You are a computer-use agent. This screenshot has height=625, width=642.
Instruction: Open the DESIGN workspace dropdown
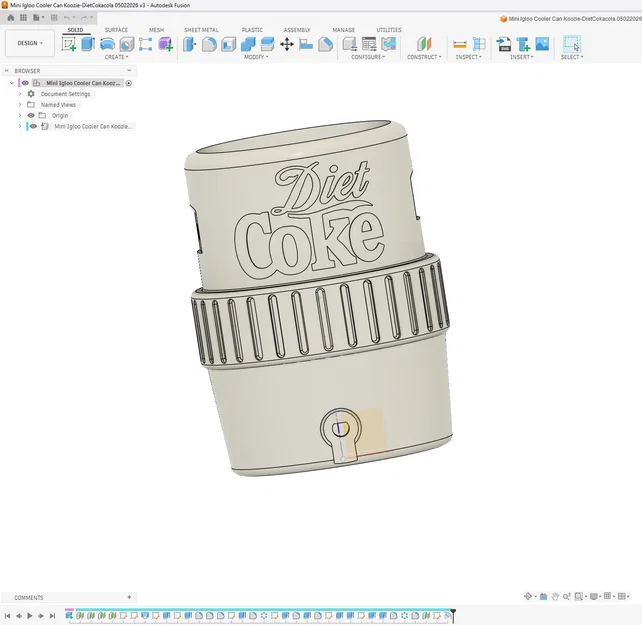click(x=30, y=43)
